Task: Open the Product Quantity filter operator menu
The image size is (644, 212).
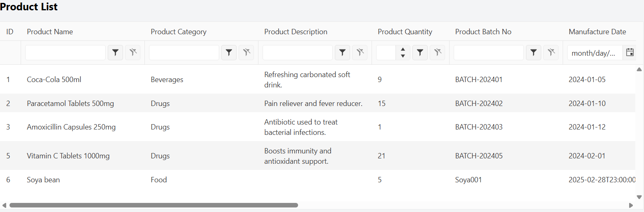Action: click(420, 52)
